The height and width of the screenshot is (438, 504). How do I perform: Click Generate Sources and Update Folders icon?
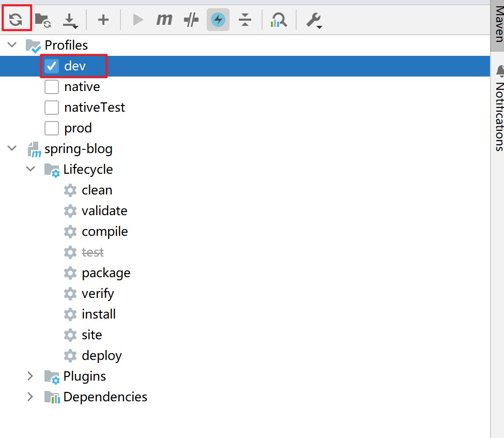point(43,20)
